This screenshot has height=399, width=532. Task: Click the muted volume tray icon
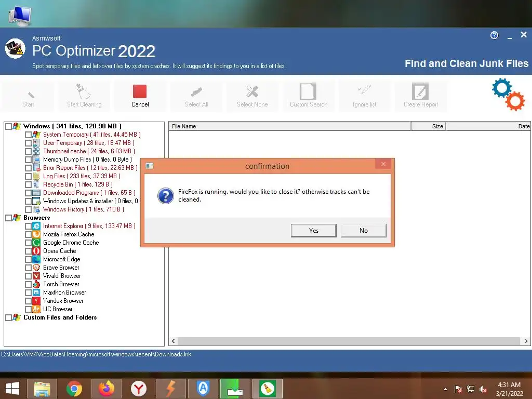[483, 389]
